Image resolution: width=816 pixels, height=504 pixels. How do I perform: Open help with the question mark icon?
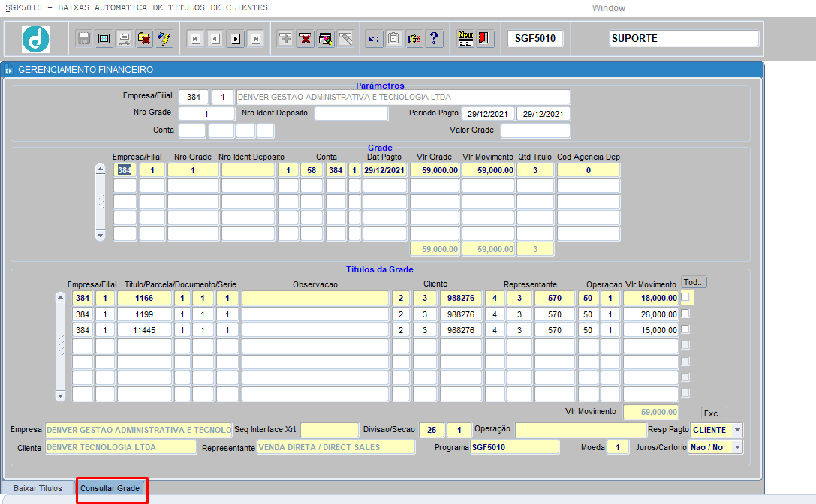pyautogui.click(x=434, y=39)
